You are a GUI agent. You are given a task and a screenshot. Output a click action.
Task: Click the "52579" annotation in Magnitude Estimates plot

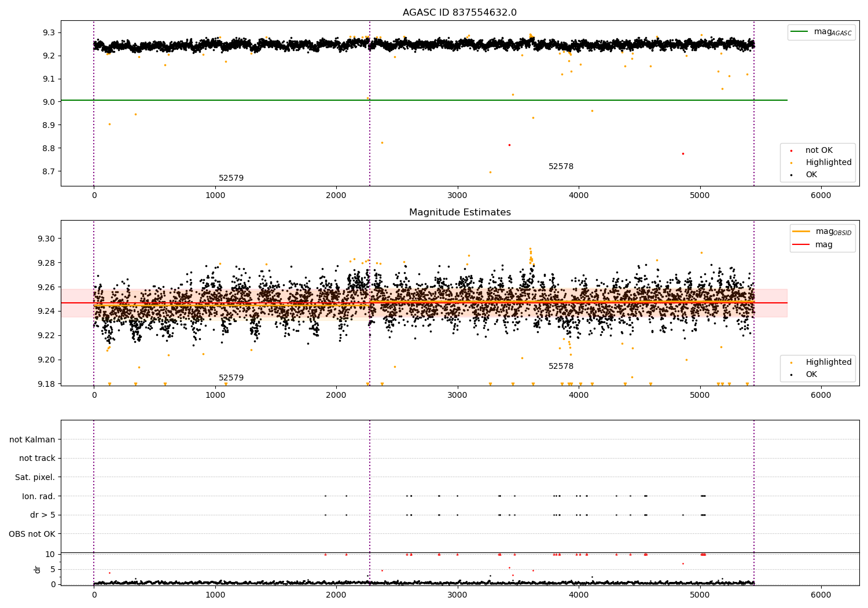point(231,378)
